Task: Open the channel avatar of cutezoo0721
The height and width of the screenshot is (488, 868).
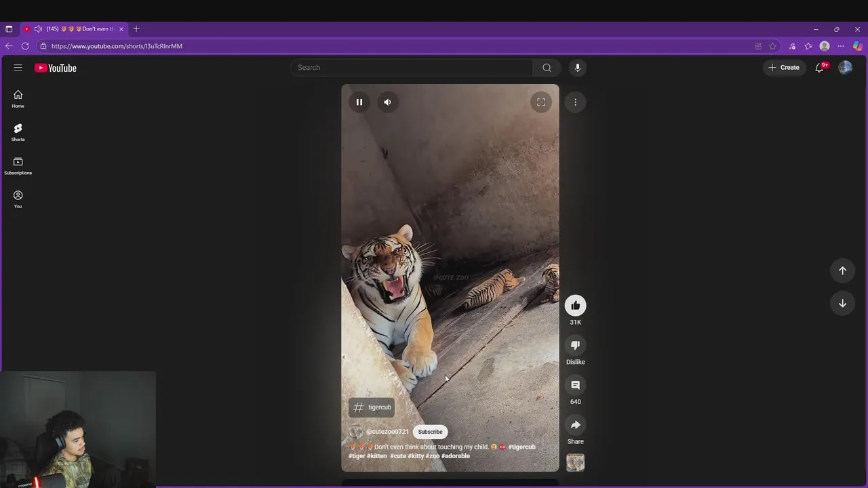Action: pos(356,432)
